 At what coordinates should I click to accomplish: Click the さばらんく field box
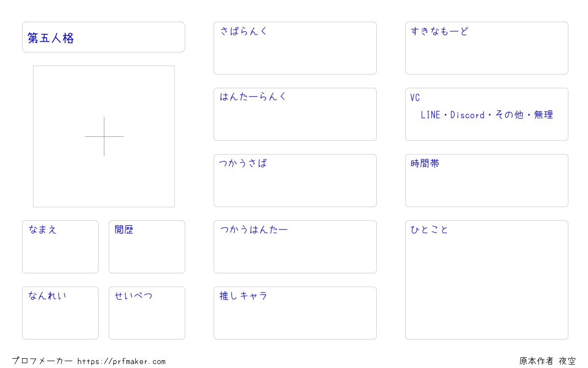pos(295,48)
